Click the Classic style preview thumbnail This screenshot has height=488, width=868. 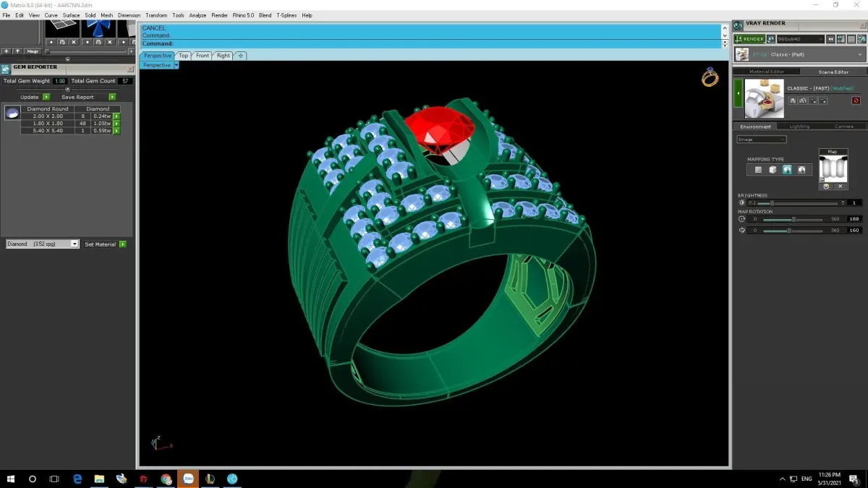[x=764, y=98]
